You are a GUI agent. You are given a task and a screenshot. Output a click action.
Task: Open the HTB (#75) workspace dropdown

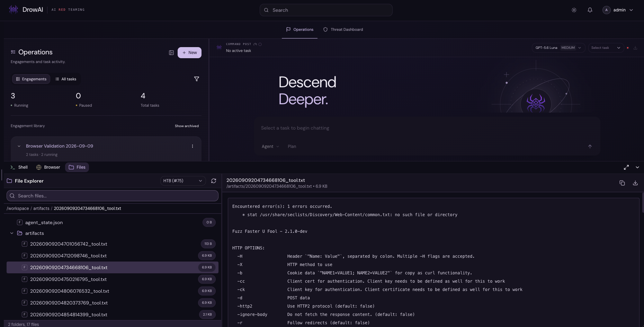[183, 181]
